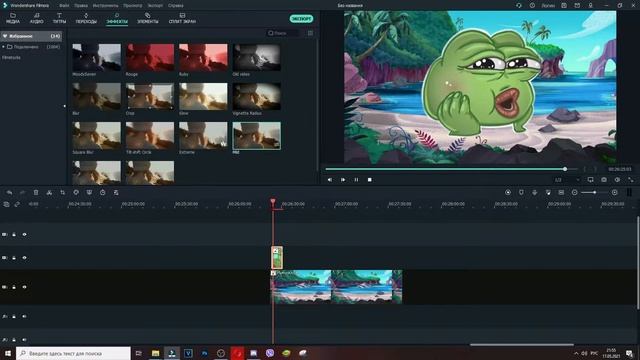The image size is (640, 360).
Task: Open the clock duration tool in timeline toolbar
Action: click(102, 192)
